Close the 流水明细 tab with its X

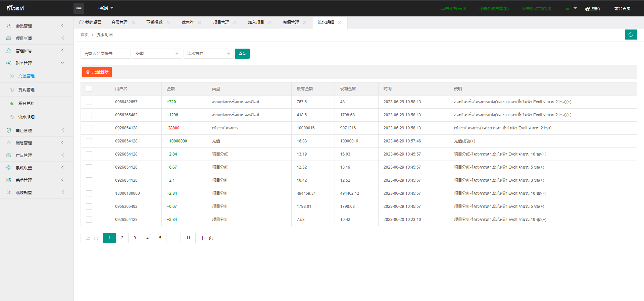[x=340, y=22]
